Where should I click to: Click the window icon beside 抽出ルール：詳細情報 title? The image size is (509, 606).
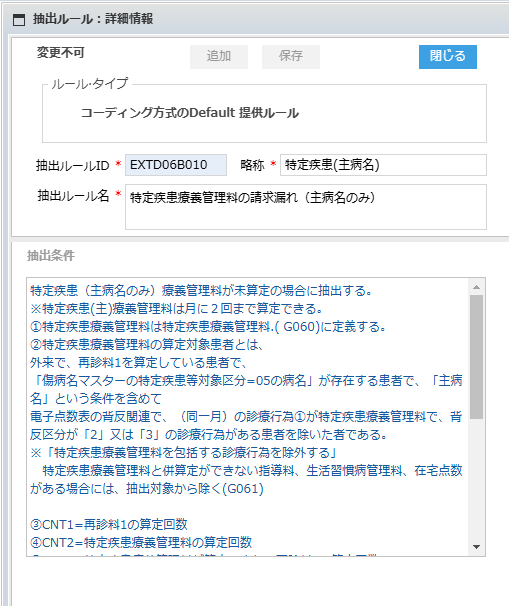pyautogui.click(x=19, y=19)
